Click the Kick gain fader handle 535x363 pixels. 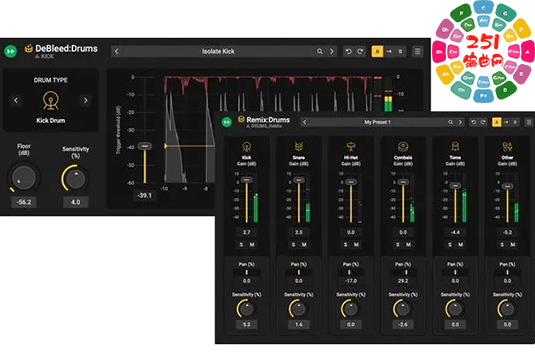click(x=246, y=180)
